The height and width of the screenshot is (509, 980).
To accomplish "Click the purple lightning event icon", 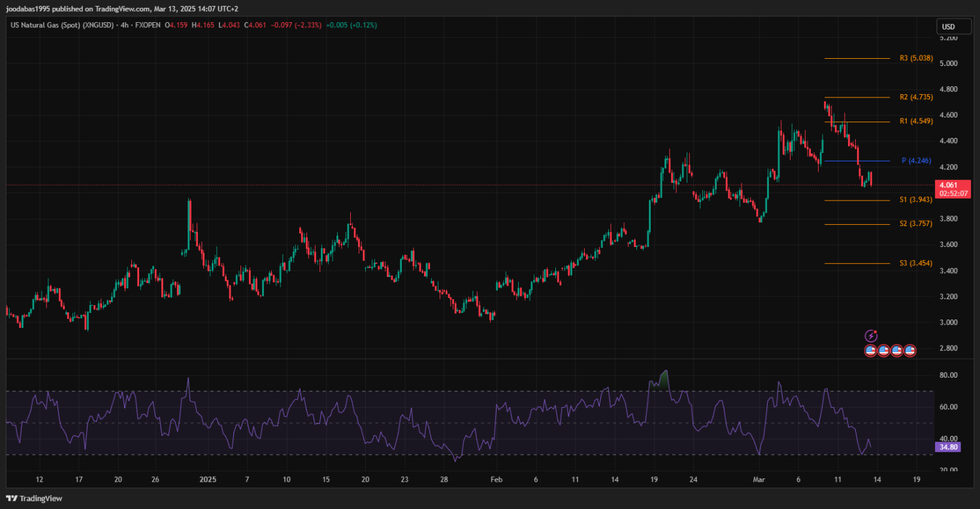I will click(x=871, y=336).
